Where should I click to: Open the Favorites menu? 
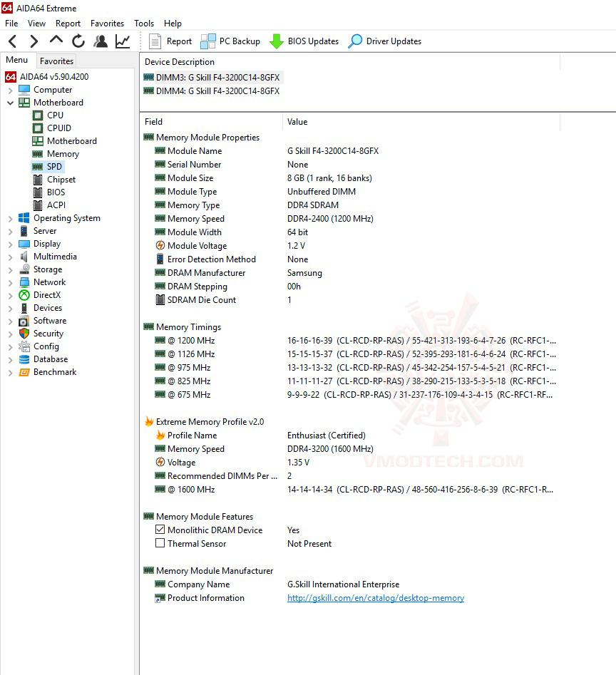click(x=107, y=24)
